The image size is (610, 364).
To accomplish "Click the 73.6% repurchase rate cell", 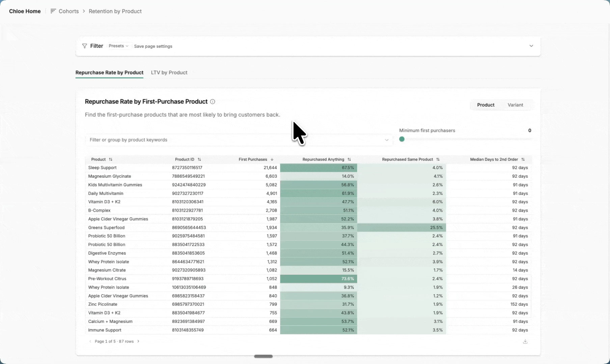I will coord(318,279).
